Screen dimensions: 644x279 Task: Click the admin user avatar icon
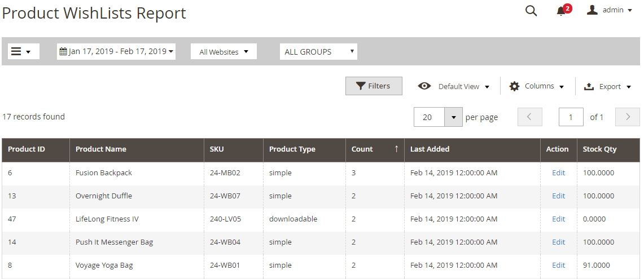[592, 10]
